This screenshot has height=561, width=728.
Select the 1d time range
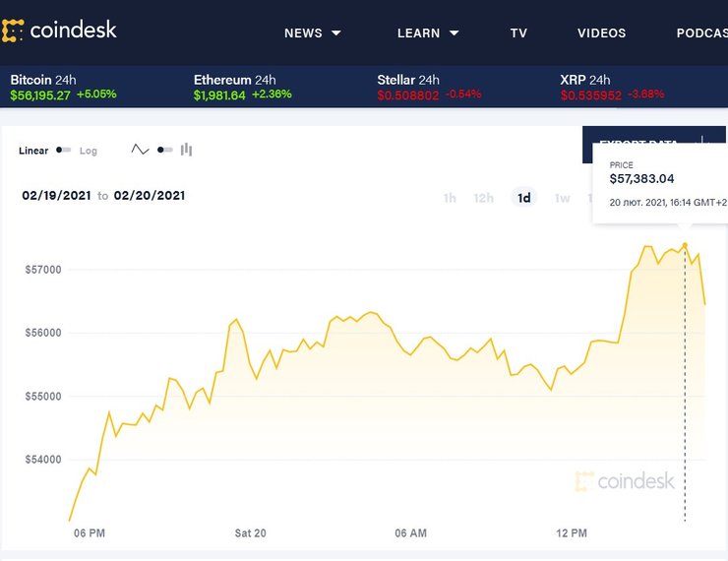(x=524, y=198)
